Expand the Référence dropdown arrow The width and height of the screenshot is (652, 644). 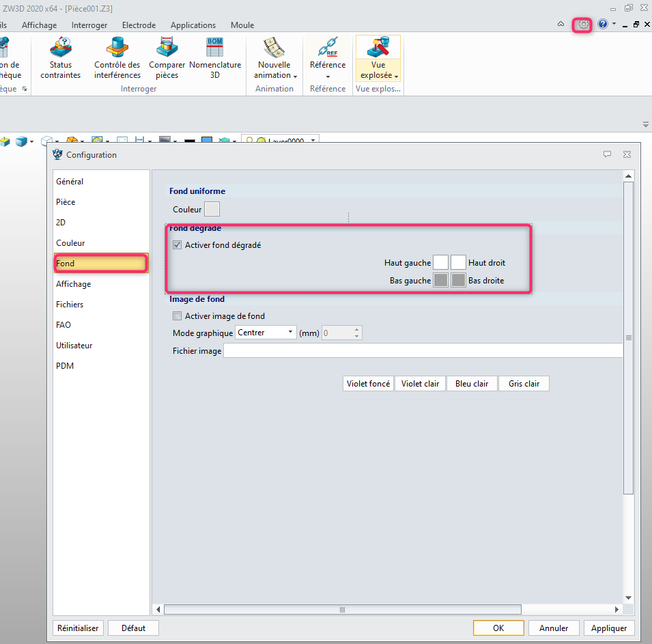pos(328,76)
